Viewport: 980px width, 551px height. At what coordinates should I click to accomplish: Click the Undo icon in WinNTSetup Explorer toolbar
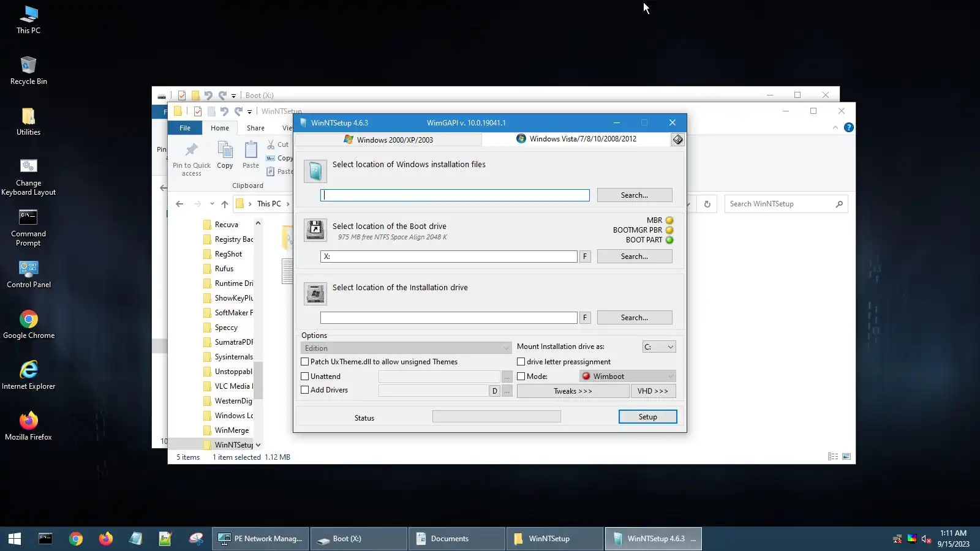224,111
